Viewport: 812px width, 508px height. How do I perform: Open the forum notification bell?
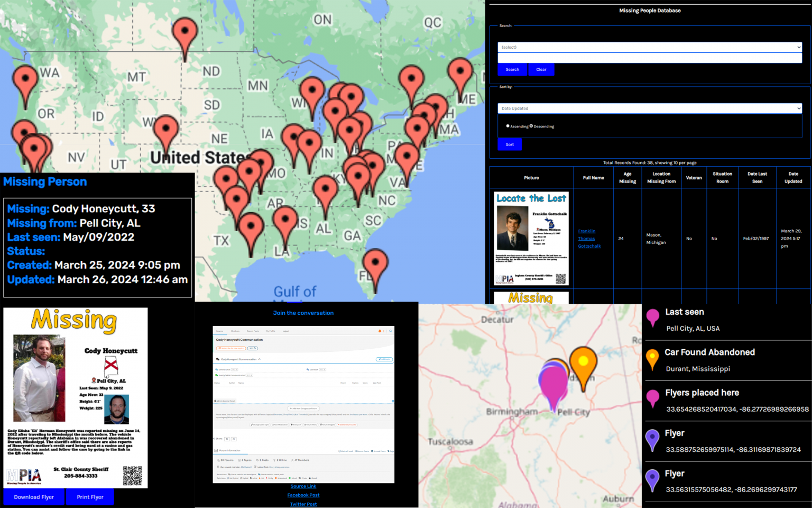380,331
